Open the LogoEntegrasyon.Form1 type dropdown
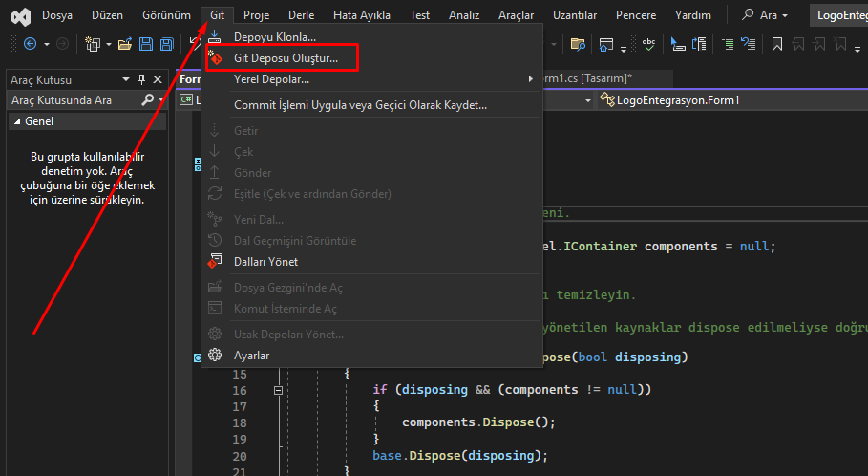The height and width of the screenshot is (476, 868). coord(588,100)
